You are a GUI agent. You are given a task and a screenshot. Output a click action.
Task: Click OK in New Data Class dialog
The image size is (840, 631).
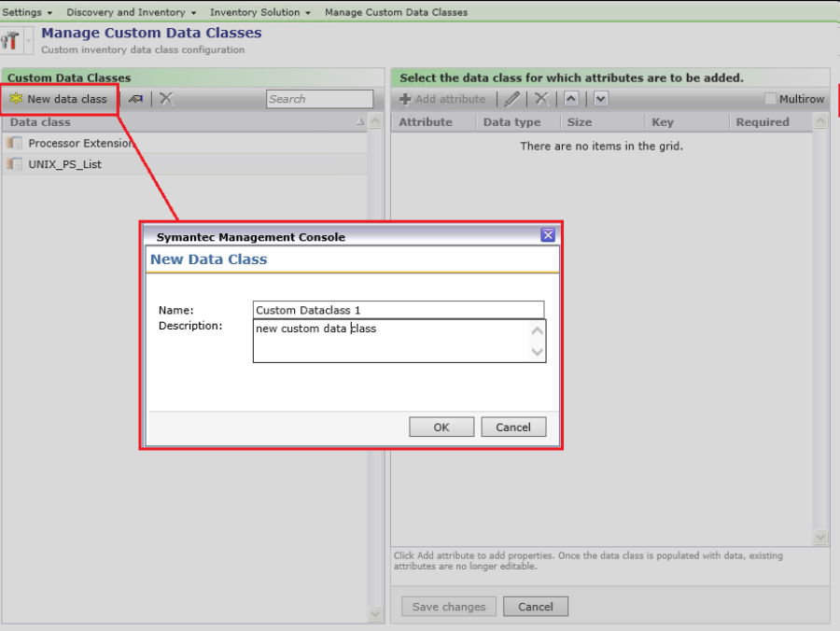[x=441, y=427]
